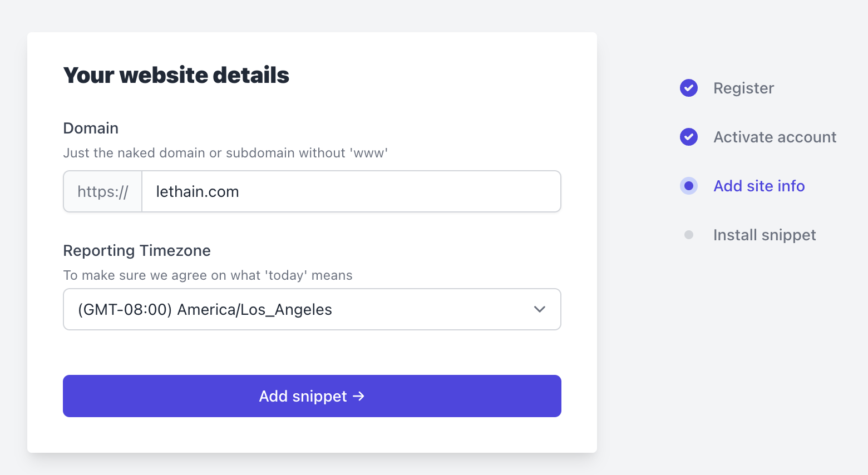Toggle the Register completed step circle
The width and height of the screenshot is (868, 475).
pos(688,88)
